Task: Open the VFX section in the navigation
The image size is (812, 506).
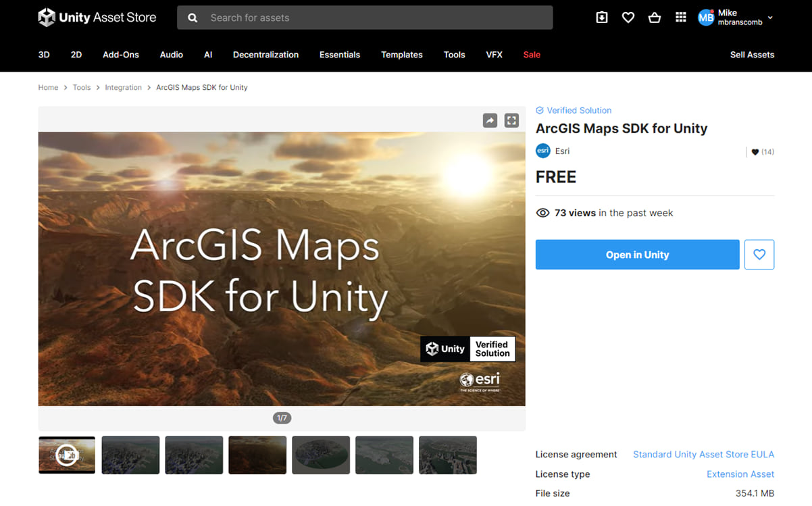Action: click(494, 55)
